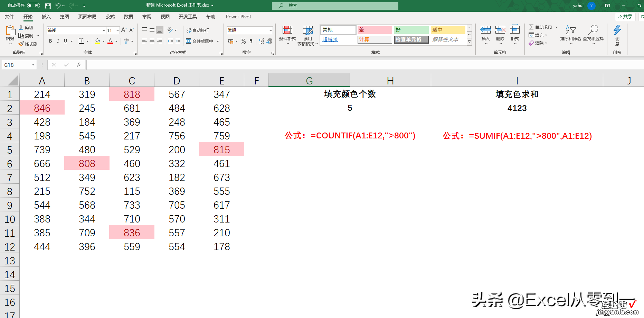Click the font color A icon
This screenshot has width=644, height=318.
pos(110,41)
